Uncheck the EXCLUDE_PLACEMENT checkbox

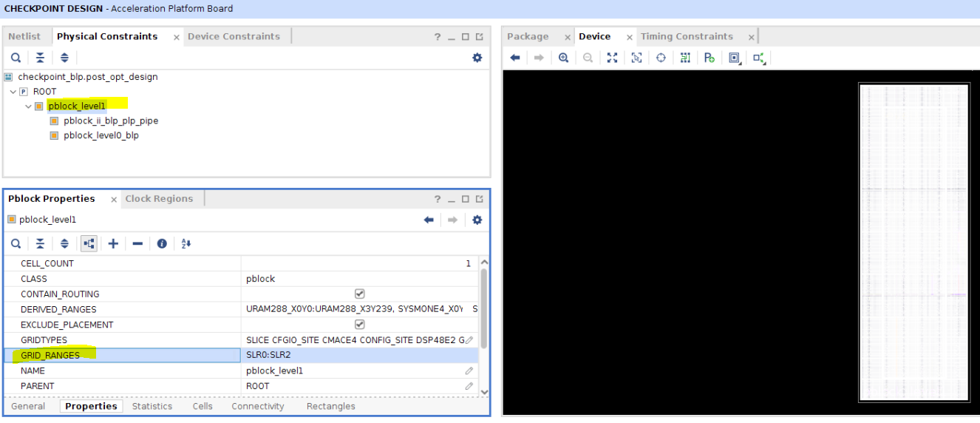(x=360, y=325)
